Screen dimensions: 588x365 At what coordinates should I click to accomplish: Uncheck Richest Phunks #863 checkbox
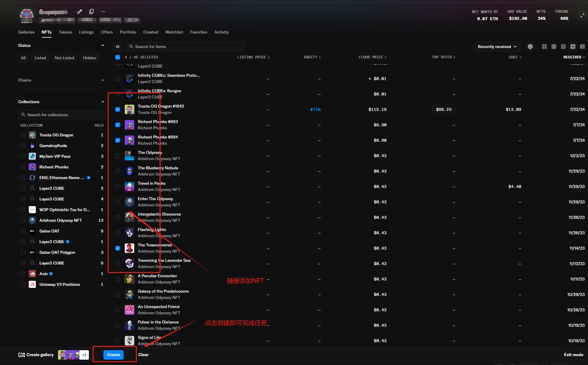coord(118,125)
